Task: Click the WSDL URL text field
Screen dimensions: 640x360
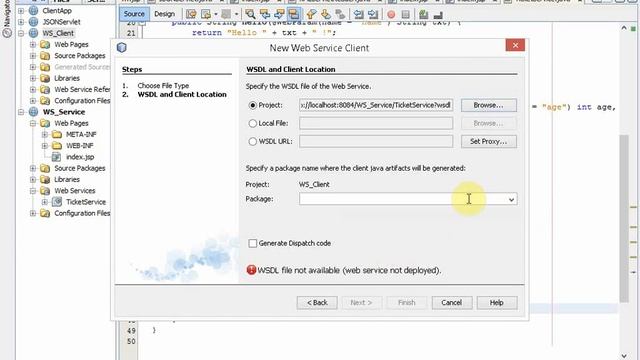Action: coord(376,142)
